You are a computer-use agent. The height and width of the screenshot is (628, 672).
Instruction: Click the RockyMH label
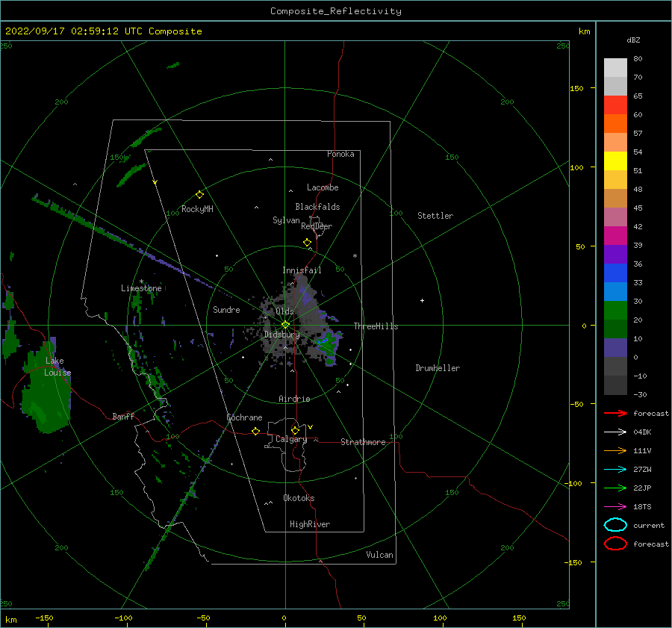197,209
